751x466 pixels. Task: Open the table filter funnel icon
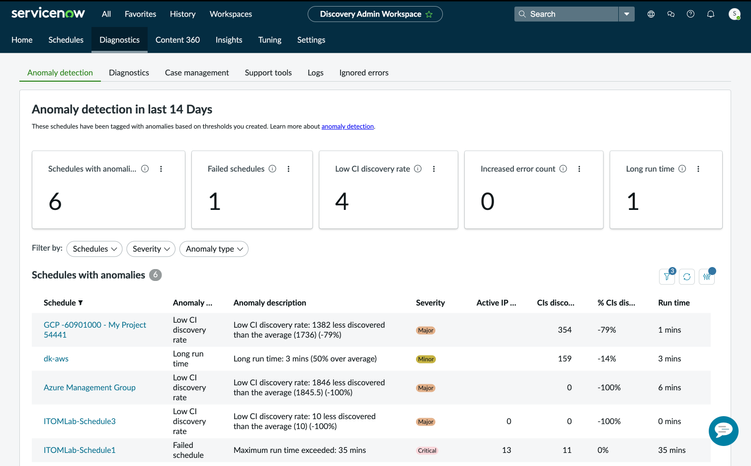click(x=667, y=276)
